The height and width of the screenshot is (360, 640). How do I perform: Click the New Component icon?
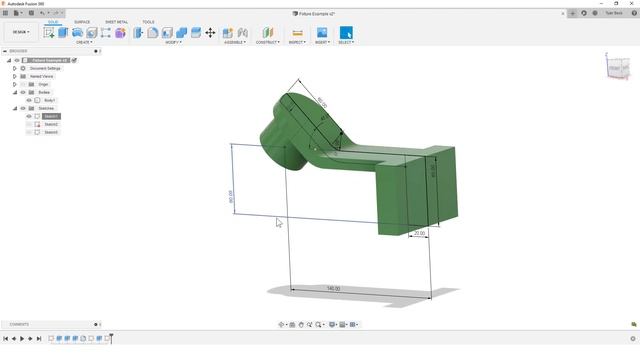228,33
